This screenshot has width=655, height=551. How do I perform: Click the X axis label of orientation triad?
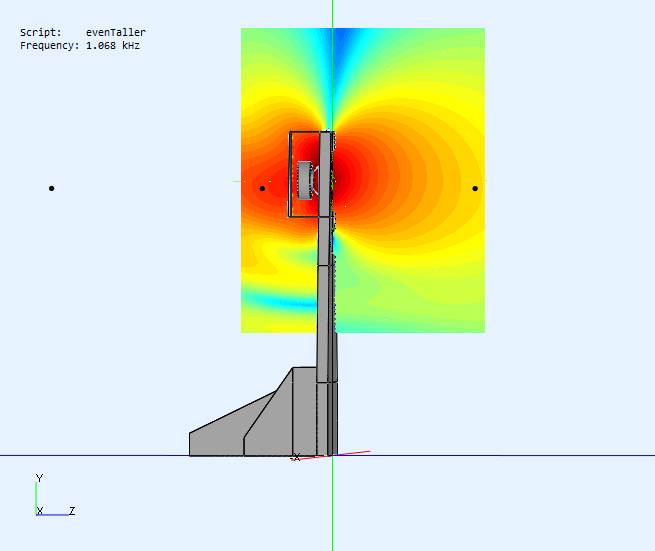(x=40, y=510)
